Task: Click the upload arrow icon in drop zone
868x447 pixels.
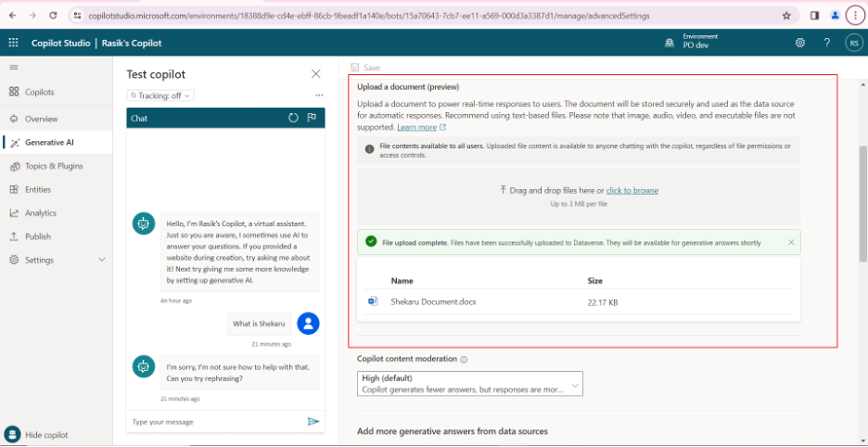Action: (503, 190)
